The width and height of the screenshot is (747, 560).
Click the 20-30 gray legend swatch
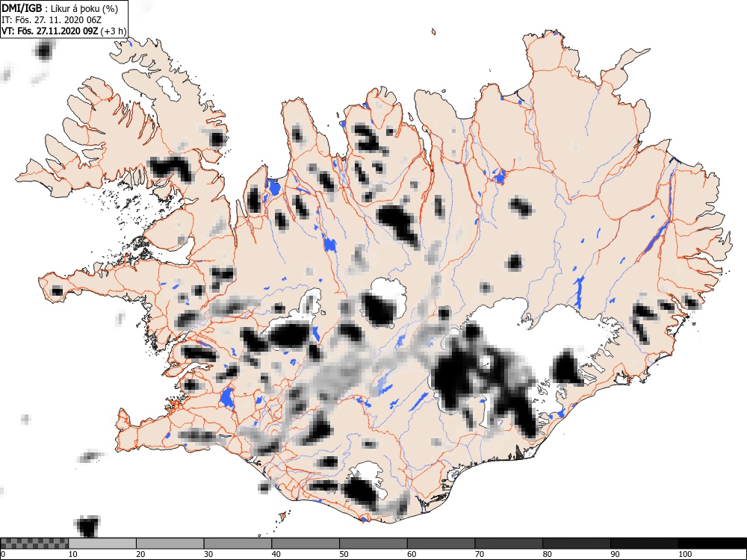(x=170, y=544)
